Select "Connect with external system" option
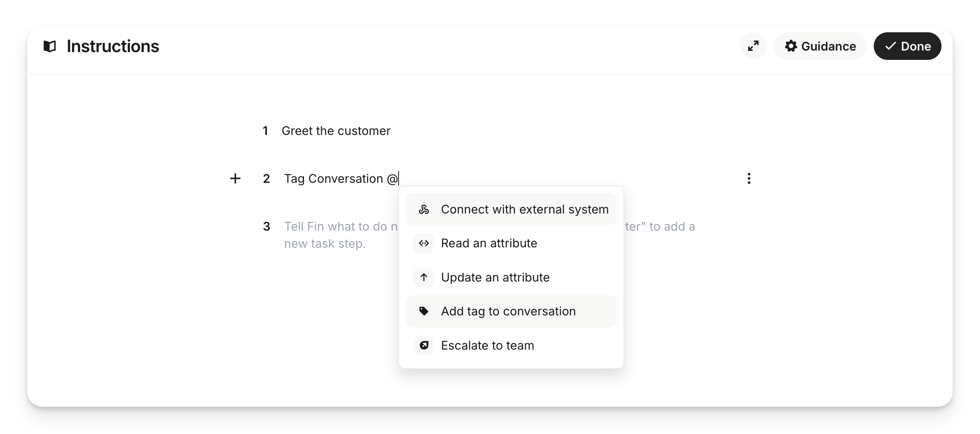This screenshot has height=434, width=980. point(524,209)
